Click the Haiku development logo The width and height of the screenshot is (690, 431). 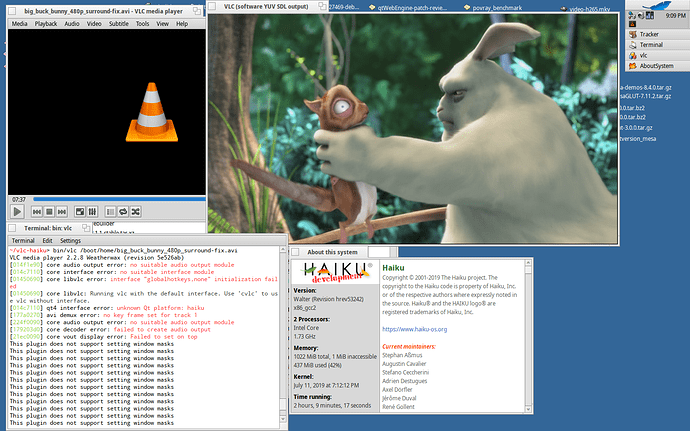coord(335,272)
